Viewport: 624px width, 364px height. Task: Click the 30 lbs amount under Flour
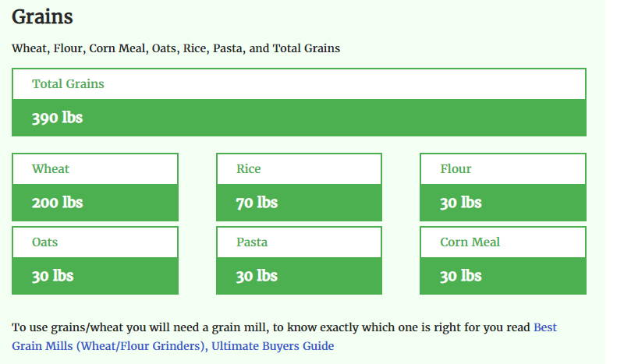click(x=460, y=203)
